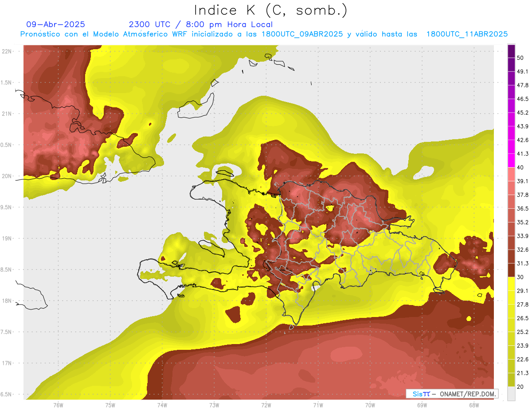Image resolution: width=532 pixels, height=411 pixels.
Task: Click the colorbar label '22.6'
Action: click(x=523, y=359)
